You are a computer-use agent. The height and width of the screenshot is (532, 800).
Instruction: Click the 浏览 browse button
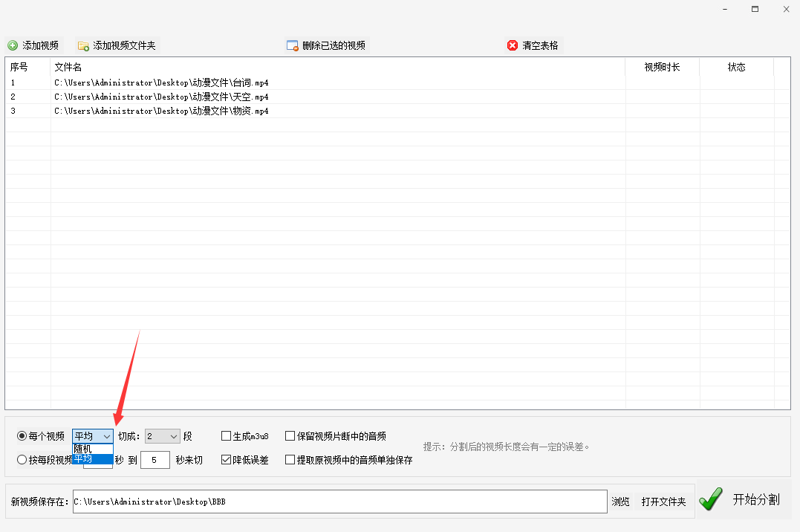(x=620, y=502)
